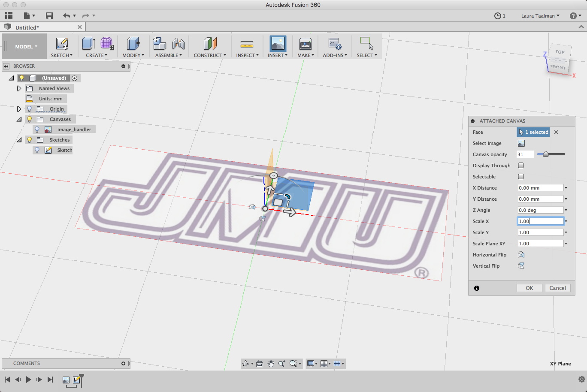
Task: Click the Offset Plane icon in Construct
Action: (x=210, y=43)
